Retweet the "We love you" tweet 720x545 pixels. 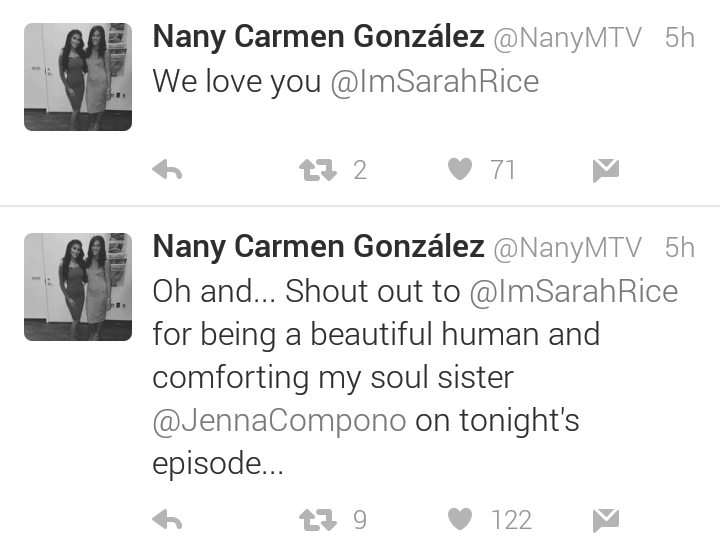pyautogui.click(x=317, y=170)
